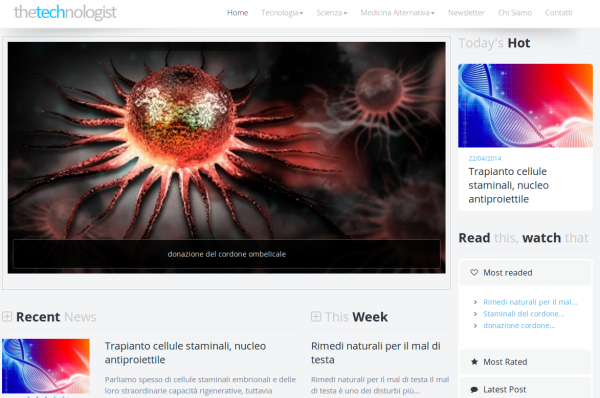The width and height of the screenshot is (600, 398).
Task: Click the speech bubble icon beside Latest Post
Action: [474, 390]
